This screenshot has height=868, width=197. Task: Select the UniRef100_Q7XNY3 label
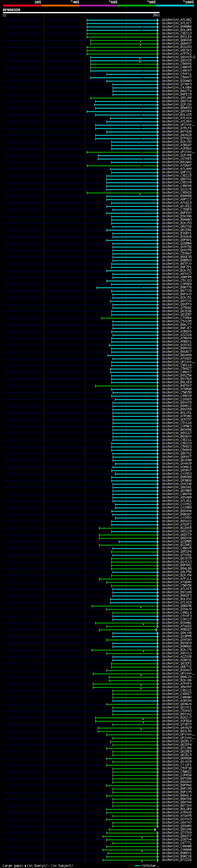coord(176,84)
